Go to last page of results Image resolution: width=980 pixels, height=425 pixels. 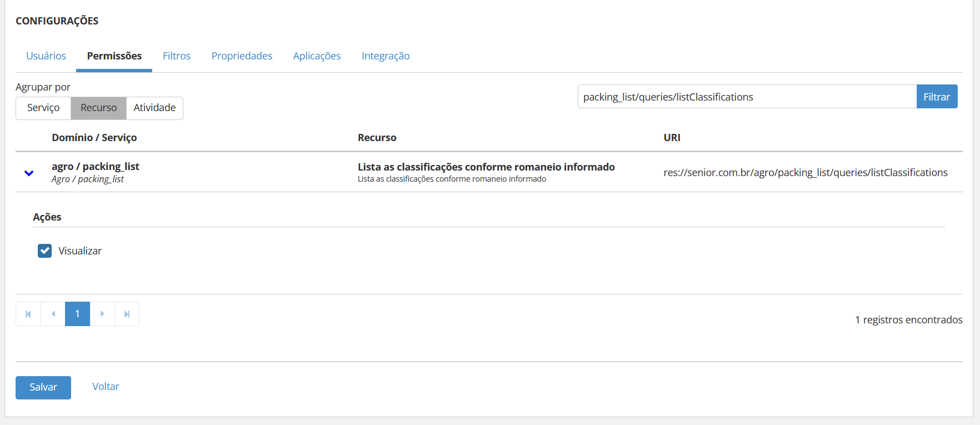pos(127,314)
